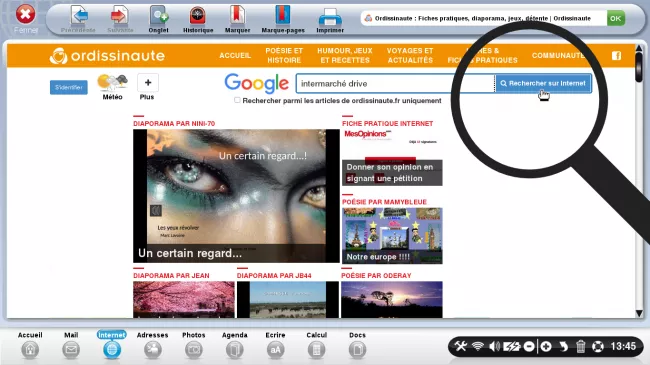Image resolution: width=650 pixels, height=365 pixels.
Task: Open FICHE PRATIQUE INTERNET heading link
Action: pyautogui.click(x=388, y=124)
